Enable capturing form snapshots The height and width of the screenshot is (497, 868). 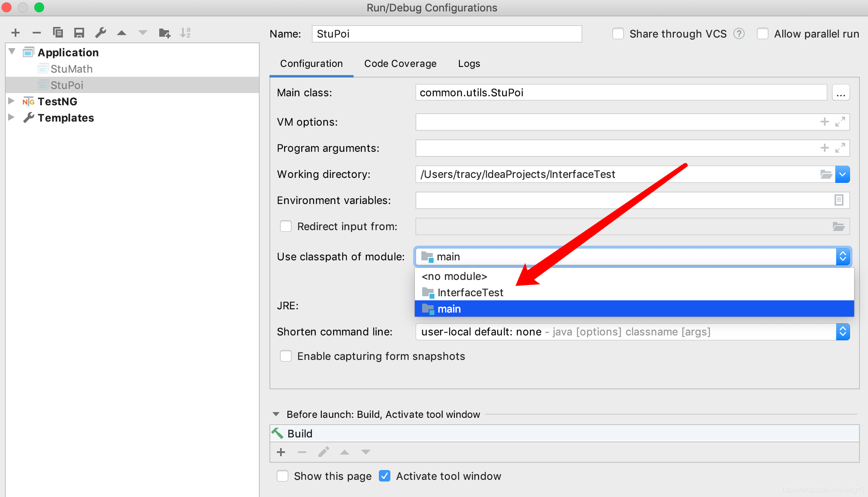tap(286, 356)
